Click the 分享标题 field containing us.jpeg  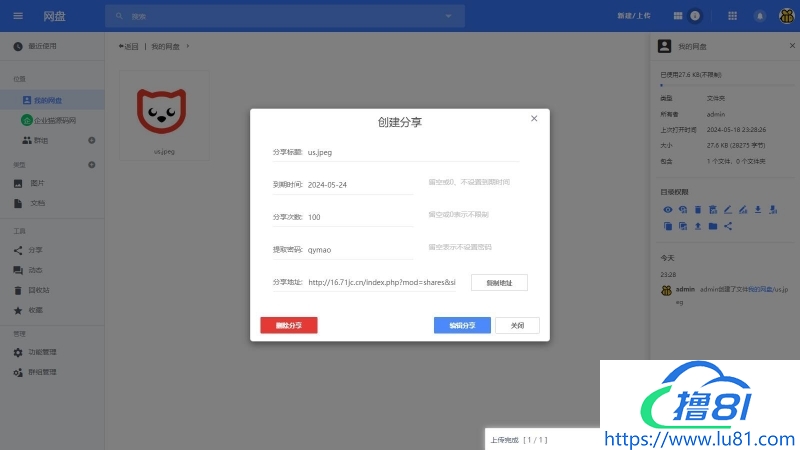412,152
